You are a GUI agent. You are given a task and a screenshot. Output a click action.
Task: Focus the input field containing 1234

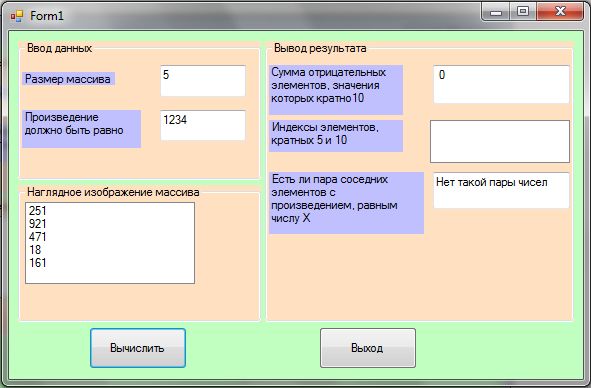click(x=203, y=125)
